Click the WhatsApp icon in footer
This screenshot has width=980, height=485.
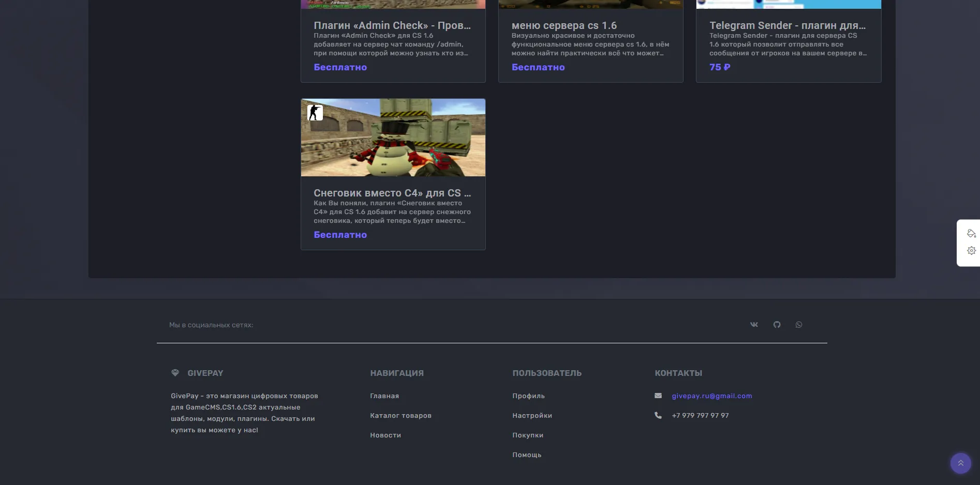pyautogui.click(x=799, y=325)
